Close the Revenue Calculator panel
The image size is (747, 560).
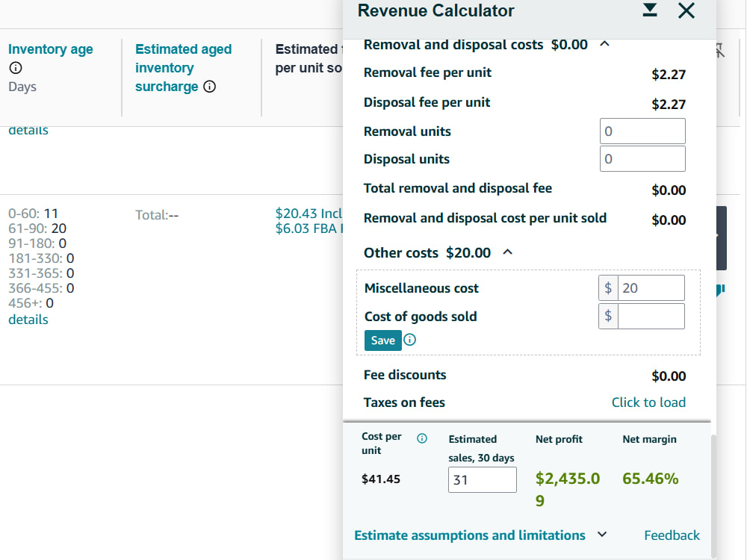click(686, 10)
